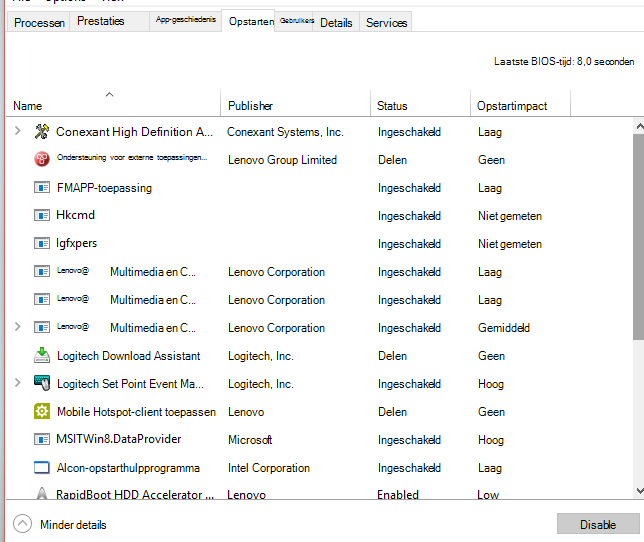
Task: Click Niet gemeten impact for Hkcmd
Action: coord(510,216)
